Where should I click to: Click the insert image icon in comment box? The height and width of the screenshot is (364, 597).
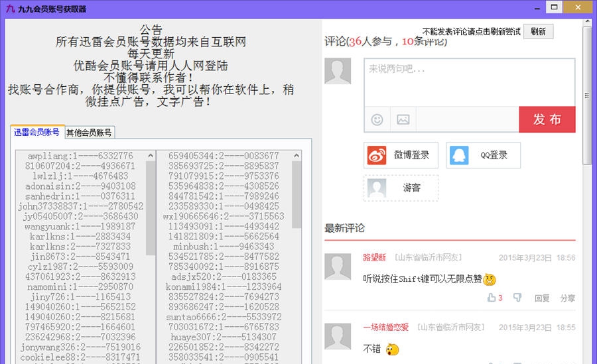coord(403,119)
